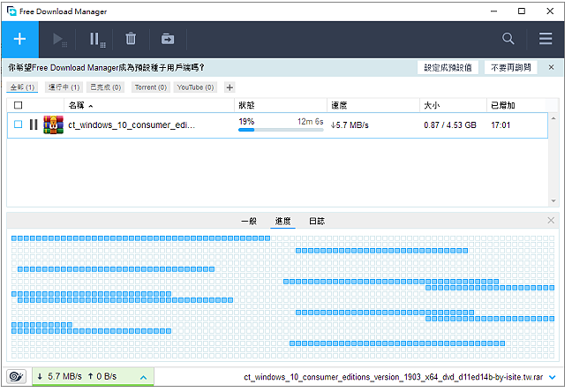Click the download pieces progress map
572x392 pixels.
point(282,297)
